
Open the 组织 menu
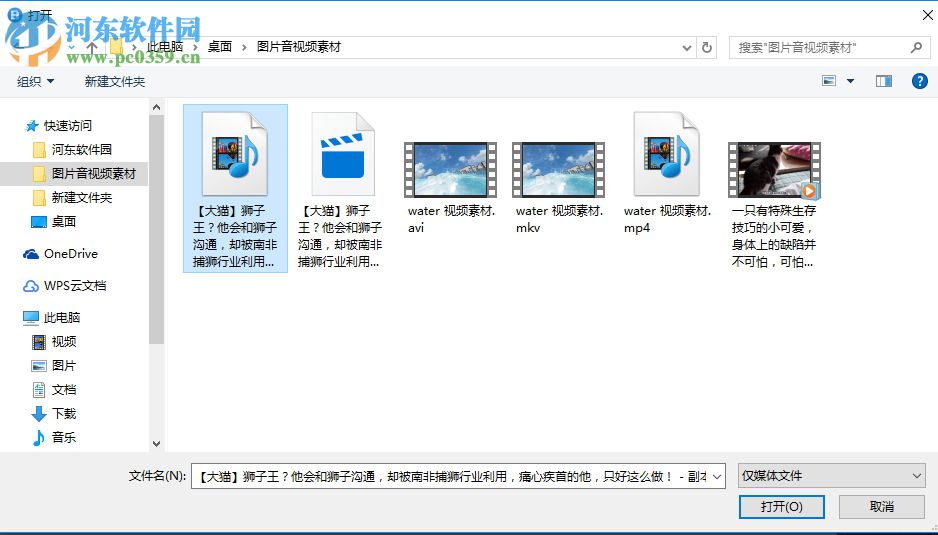35,81
